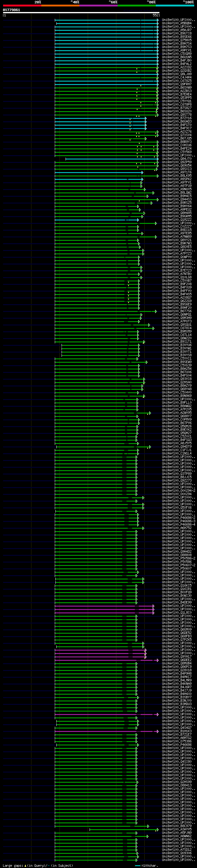Click the UniRef100_Q0WPY0 hit label

[177, 257]
